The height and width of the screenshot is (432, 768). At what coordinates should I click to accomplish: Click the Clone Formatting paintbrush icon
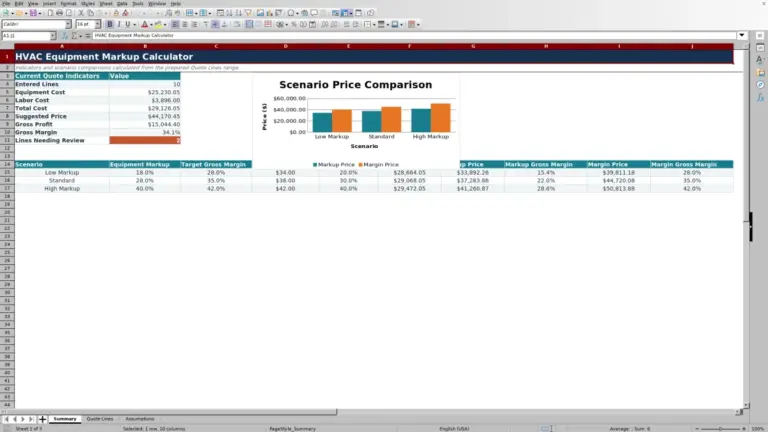pos(116,13)
